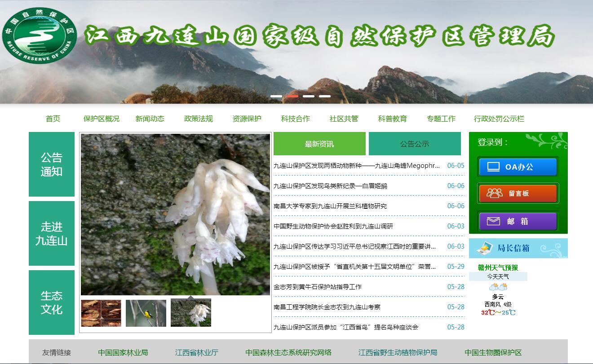The width and height of the screenshot is (593, 364).
Task: Visit 江西省野生动植物保护局 link
Action: tap(398, 353)
